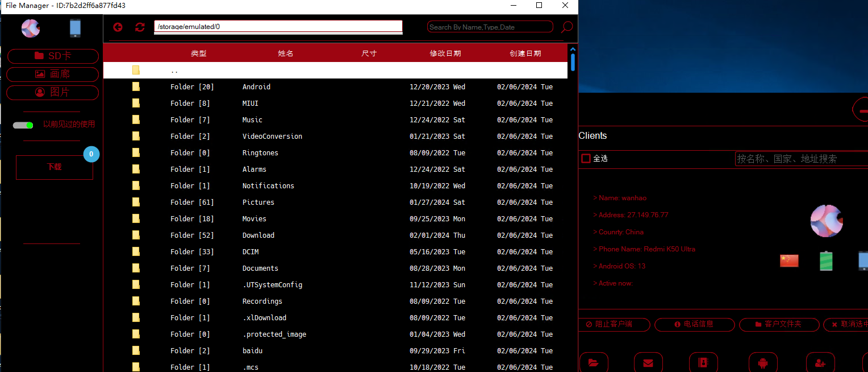868x372 pixels.
Task: Click the 画廊 button
Action: pos(53,74)
